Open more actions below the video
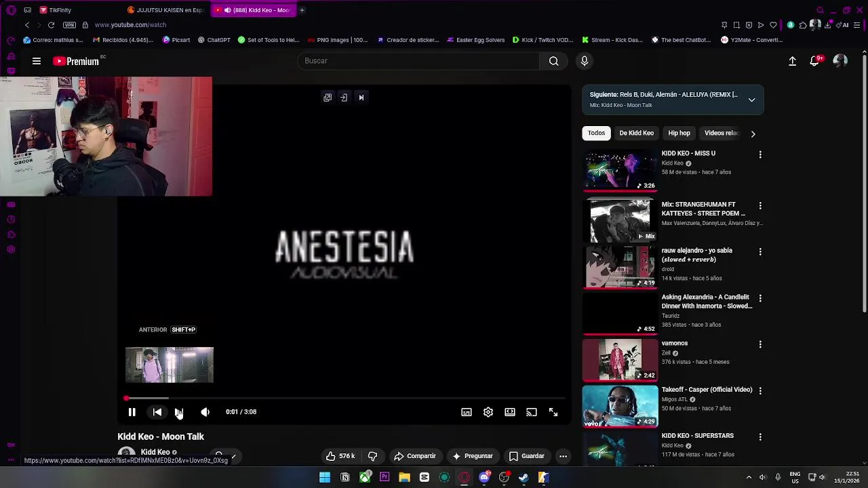868x488 pixels. (563, 456)
